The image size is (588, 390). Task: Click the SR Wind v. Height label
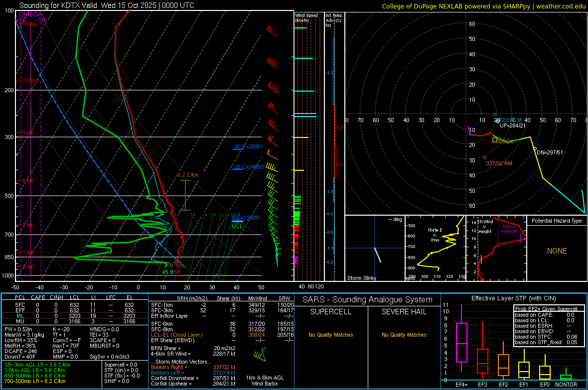tap(485, 227)
